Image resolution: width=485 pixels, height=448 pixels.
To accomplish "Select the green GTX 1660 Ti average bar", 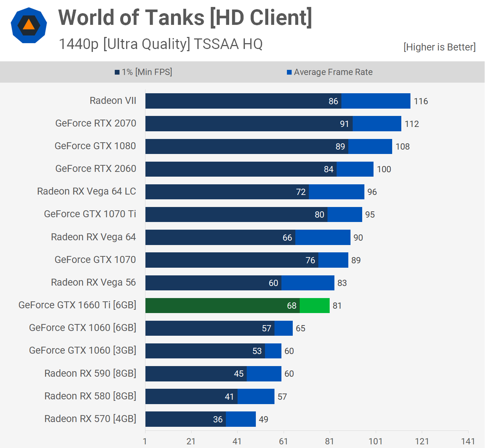I will (314, 306).
